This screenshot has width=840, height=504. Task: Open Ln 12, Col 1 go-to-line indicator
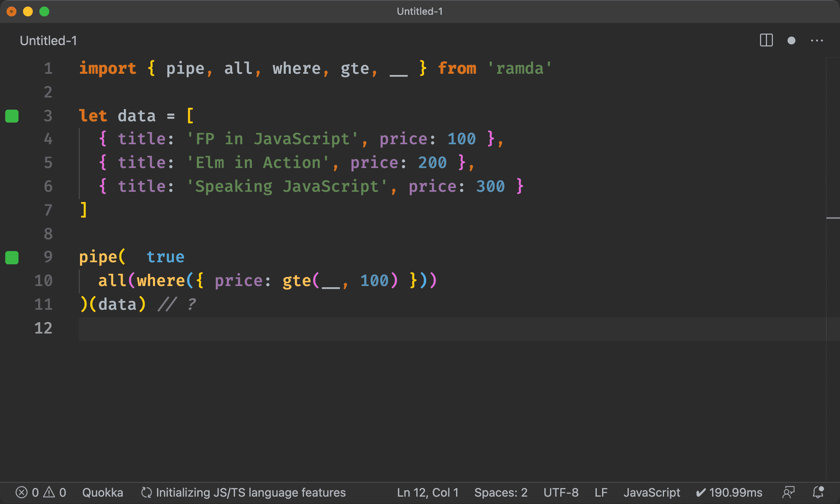427,492
